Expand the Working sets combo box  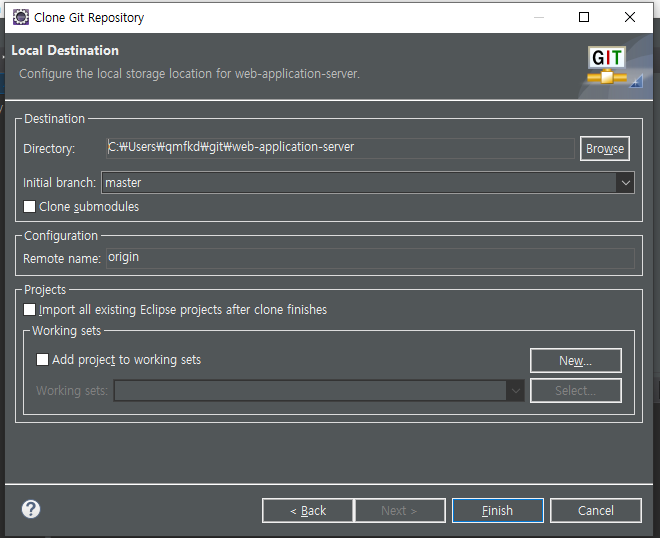pos(515,391)
